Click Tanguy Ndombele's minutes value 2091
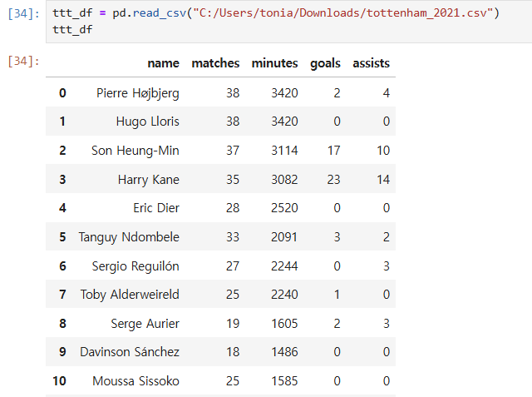 click(284, 236)
